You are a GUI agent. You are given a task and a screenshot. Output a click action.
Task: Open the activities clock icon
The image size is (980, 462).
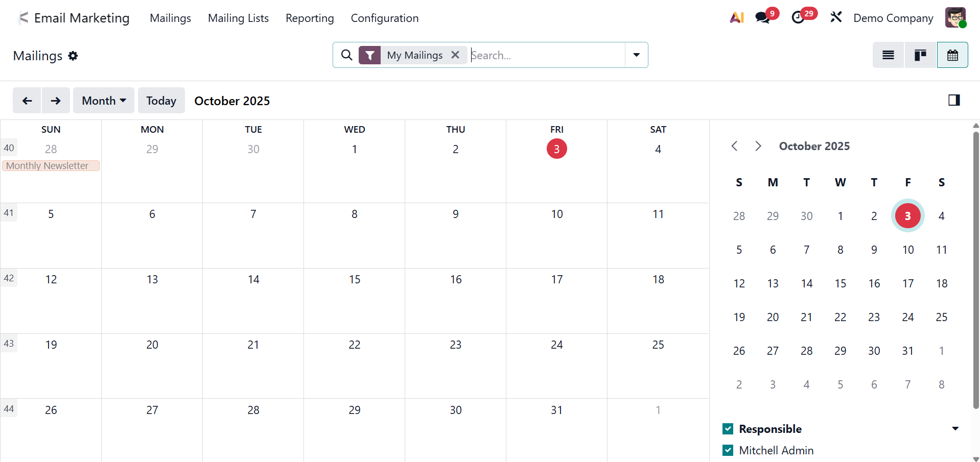coord(798,18)
